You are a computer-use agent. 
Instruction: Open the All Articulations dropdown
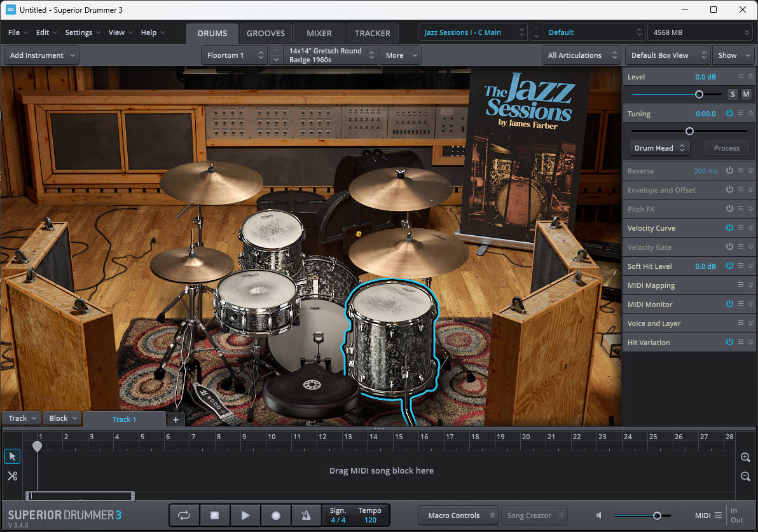pos(581,55)
